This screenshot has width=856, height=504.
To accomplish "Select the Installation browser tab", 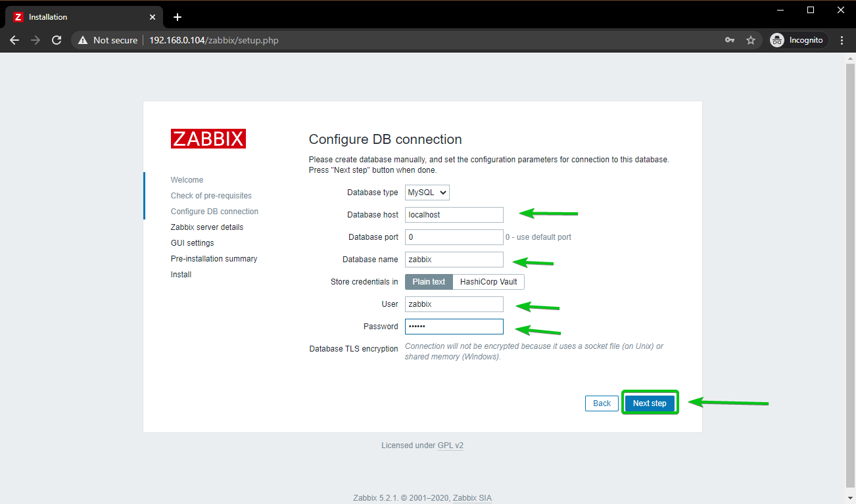I will (79, 17).
